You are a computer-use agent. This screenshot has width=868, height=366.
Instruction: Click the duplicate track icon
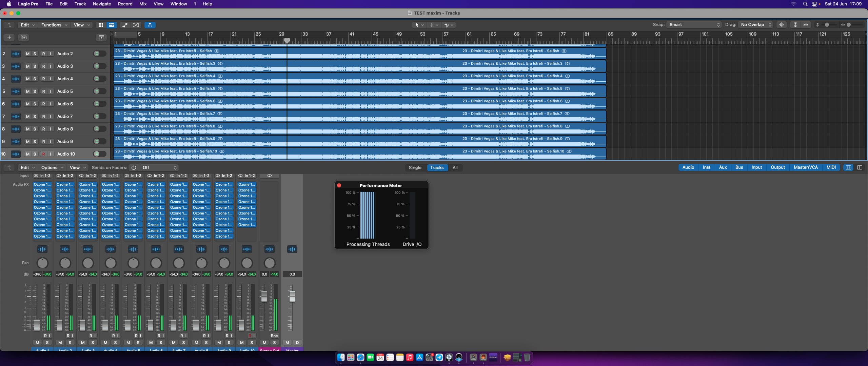click(x=24, y=37)
